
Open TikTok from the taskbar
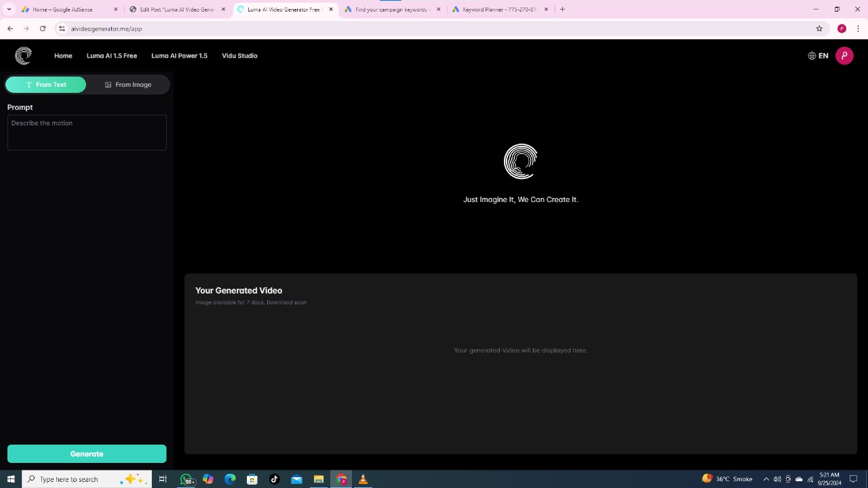(x=274, y=479)
